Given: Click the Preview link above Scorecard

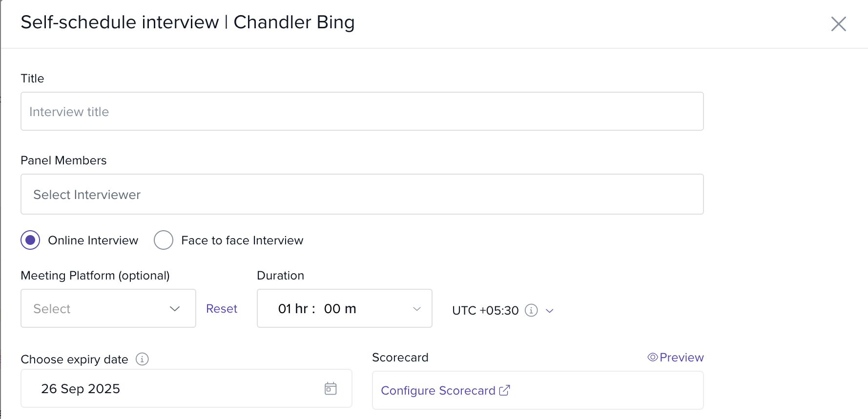Looking at the screenshot, I should (x=682, y=358).
